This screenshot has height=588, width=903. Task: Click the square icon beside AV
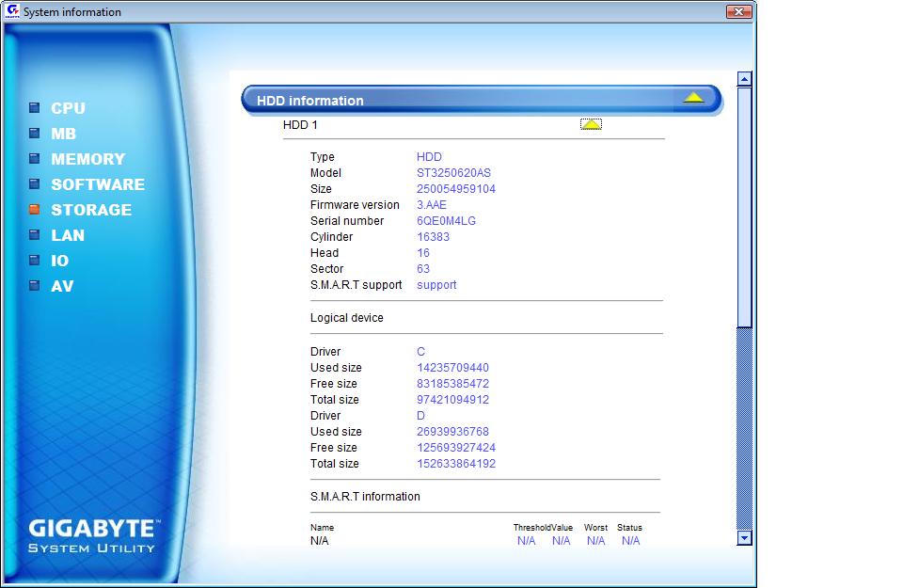point(35,286)
